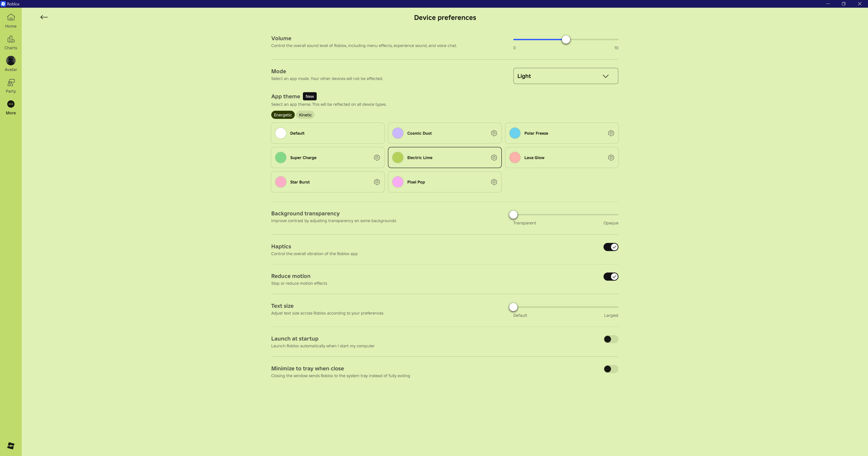Viewport: 868px width, 456px height.
Task: Open the Mode dropdown set to Light
Action: click(565, 76)
